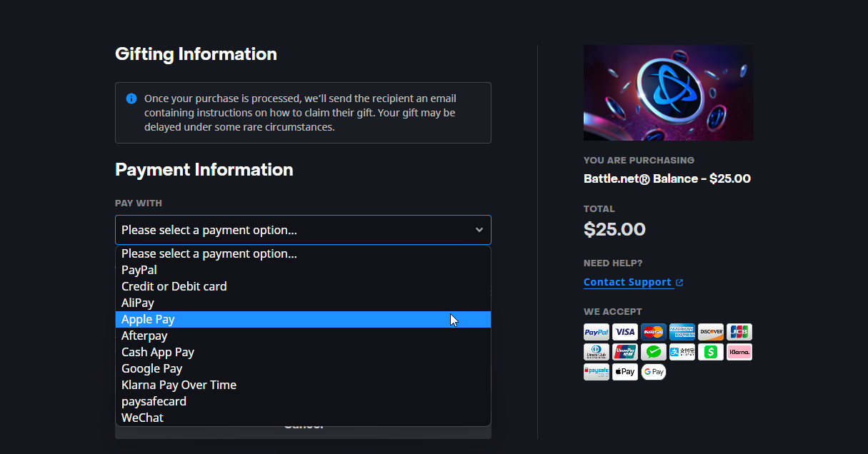Viewport: 868px width, 454px height.
Task: Choose Credit or Debit card in the dropdown
Action: [x=174, y=286]
